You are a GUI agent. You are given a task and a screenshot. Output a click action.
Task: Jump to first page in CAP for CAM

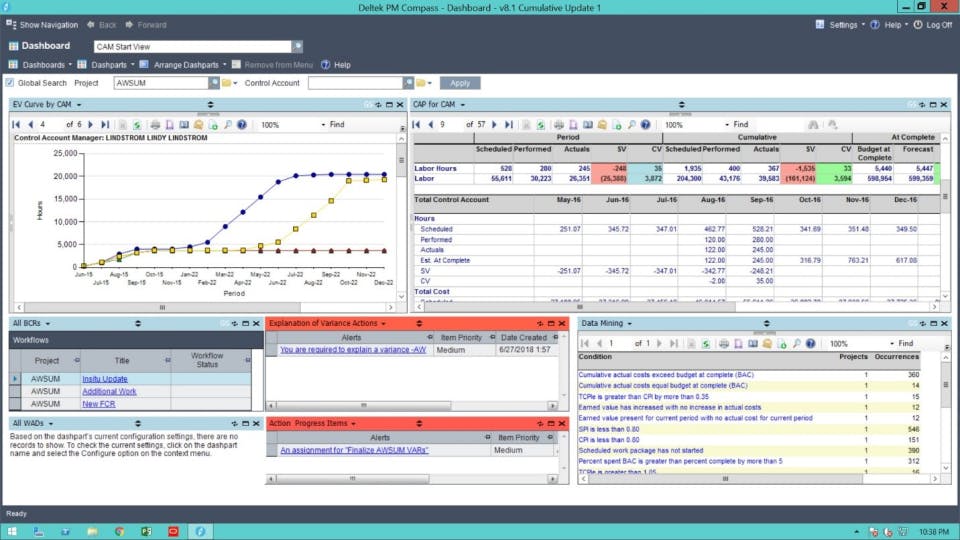[416, 124]
